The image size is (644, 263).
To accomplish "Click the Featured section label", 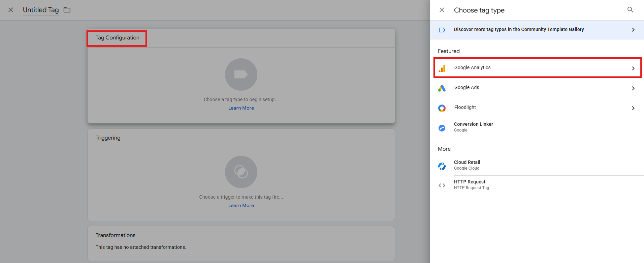I will click(449, 51).
